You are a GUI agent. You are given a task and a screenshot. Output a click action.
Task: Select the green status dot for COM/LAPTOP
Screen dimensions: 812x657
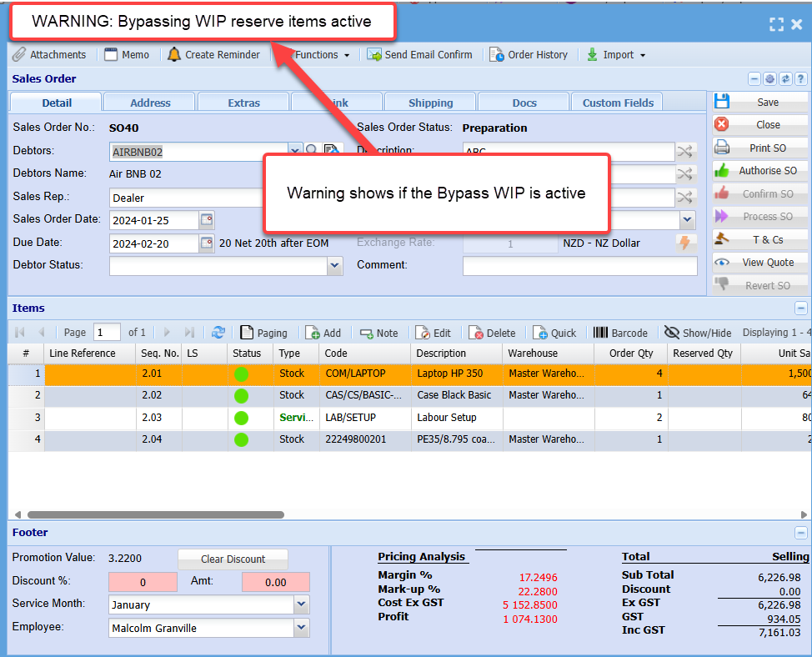pyautogui.click(x=242, y=374)
